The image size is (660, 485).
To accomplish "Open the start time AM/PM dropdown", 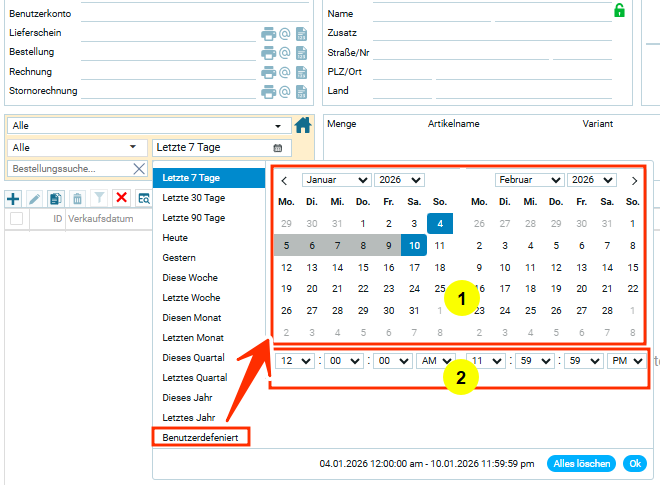I will [x=436, y=362].
